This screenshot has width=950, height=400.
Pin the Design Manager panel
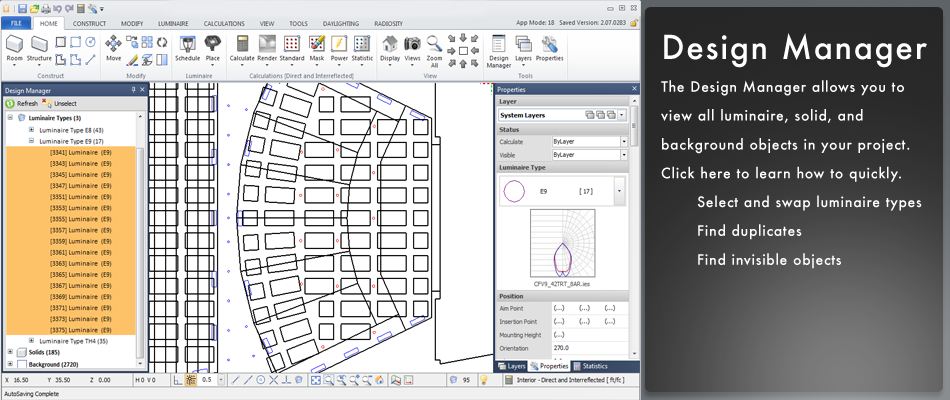[134, 90]
